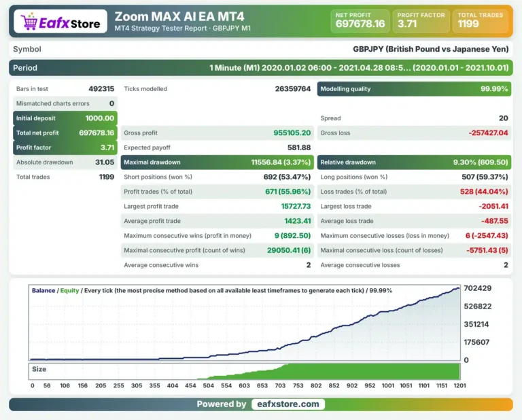Click the Zoom MAX AI EA MT4 title

coord(179,16)
